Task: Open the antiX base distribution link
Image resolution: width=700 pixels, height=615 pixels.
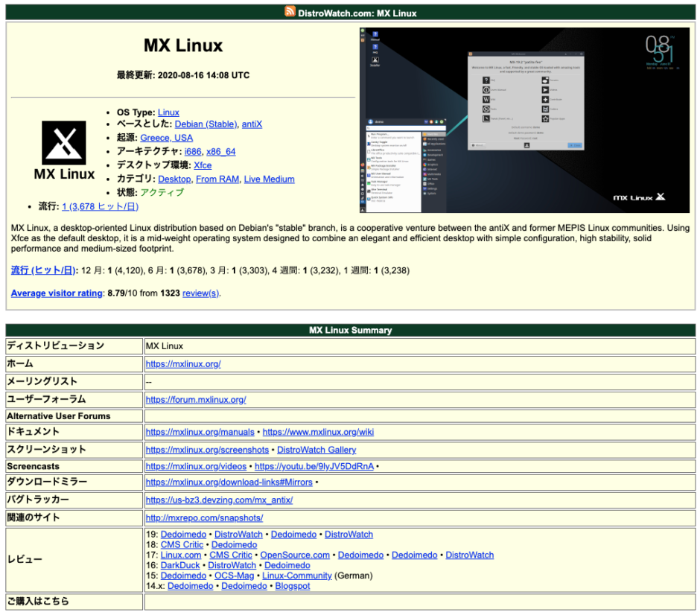Action: 252,124
